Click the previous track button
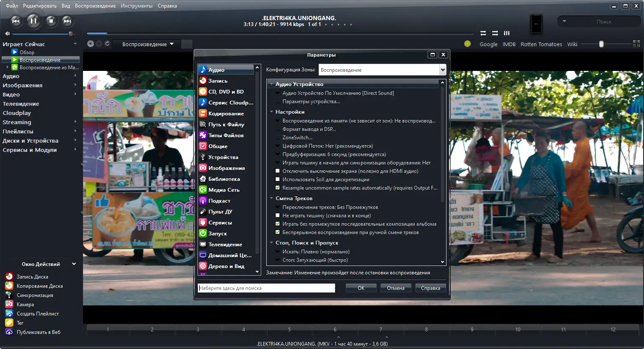The image size is (644, 349). coord(16,21)
